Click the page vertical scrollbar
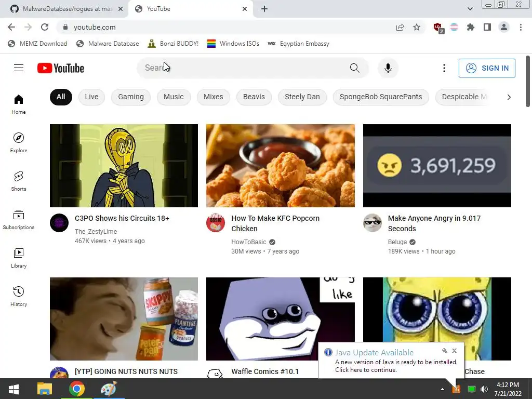532x399 pixels. 528,82
